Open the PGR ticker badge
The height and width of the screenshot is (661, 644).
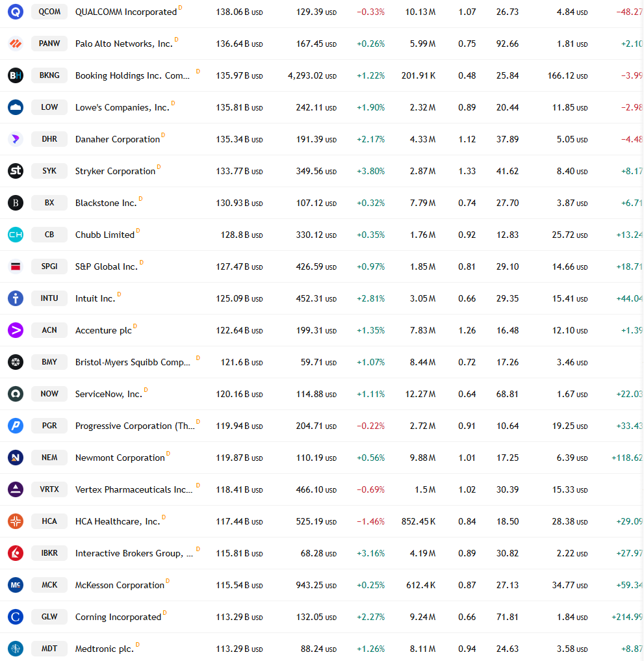pyautogui.click(x=49, y=425)
